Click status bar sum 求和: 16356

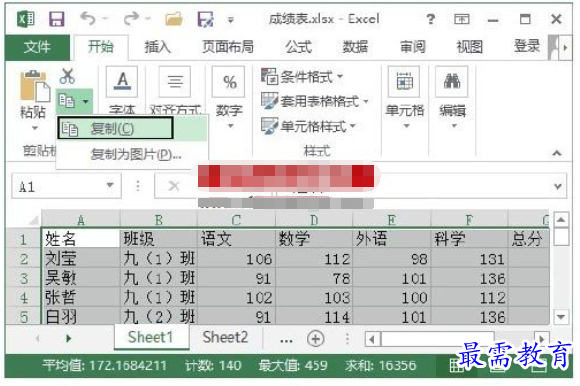tap(381, 365)
